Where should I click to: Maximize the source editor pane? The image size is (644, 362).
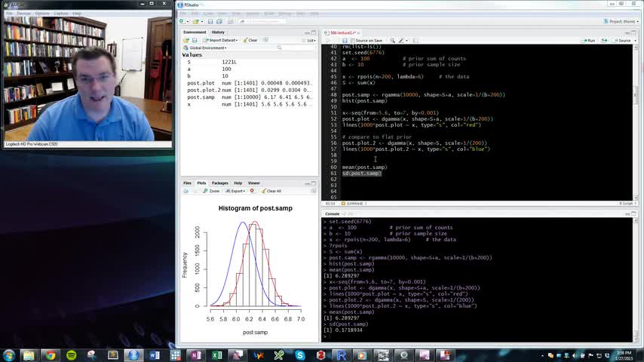[x=633, y=32]
